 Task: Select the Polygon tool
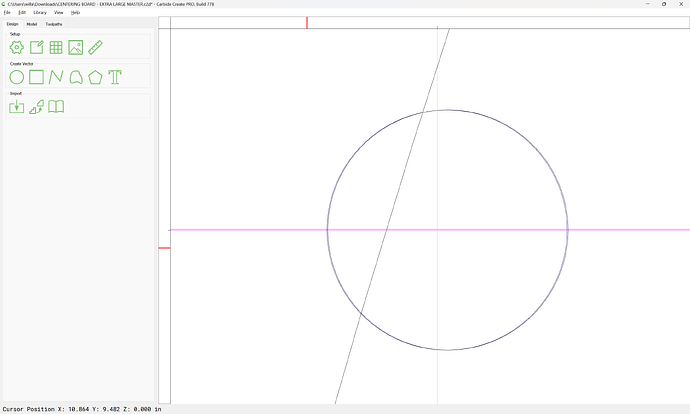tap(95, 77)
